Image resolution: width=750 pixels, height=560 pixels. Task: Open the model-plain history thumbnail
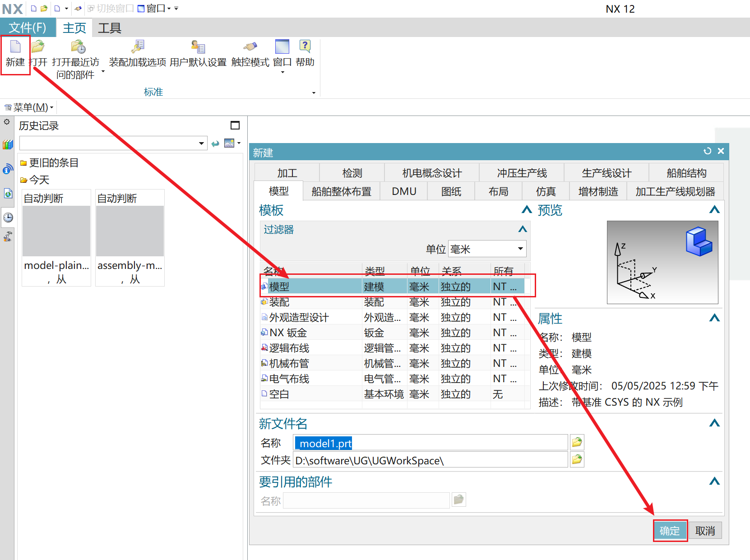pyautogui.click(x=56, y=238)
